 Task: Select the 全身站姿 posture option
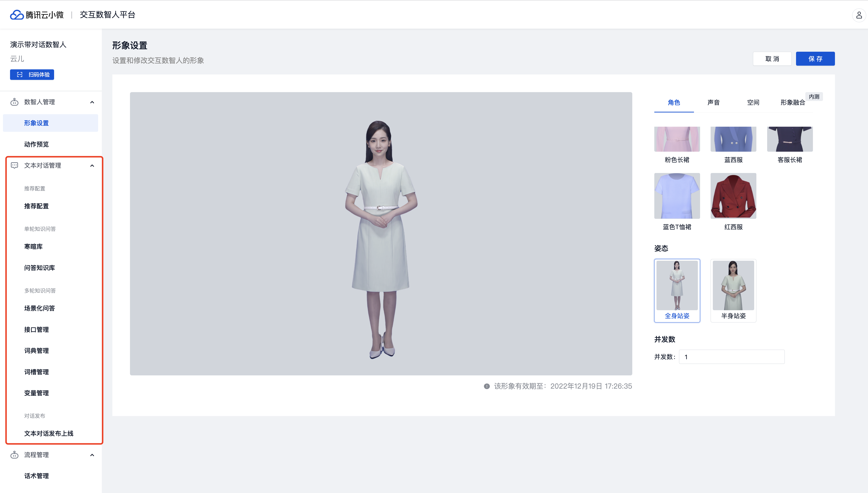click(x=677, y=290)
